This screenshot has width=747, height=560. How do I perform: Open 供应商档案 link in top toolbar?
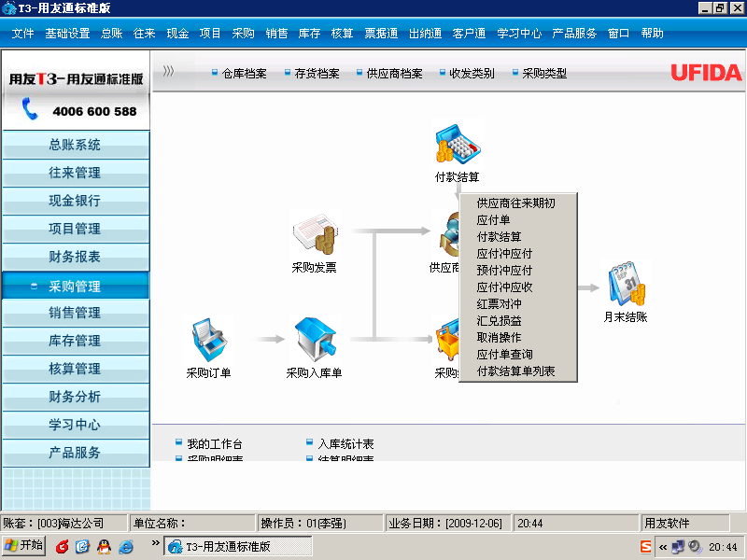[x=394, y=74]
